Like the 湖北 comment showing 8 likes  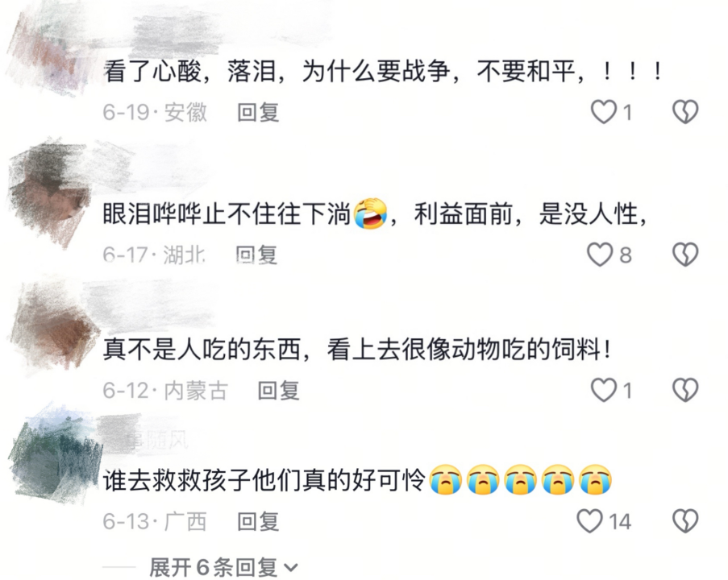(x=601, y=255)
